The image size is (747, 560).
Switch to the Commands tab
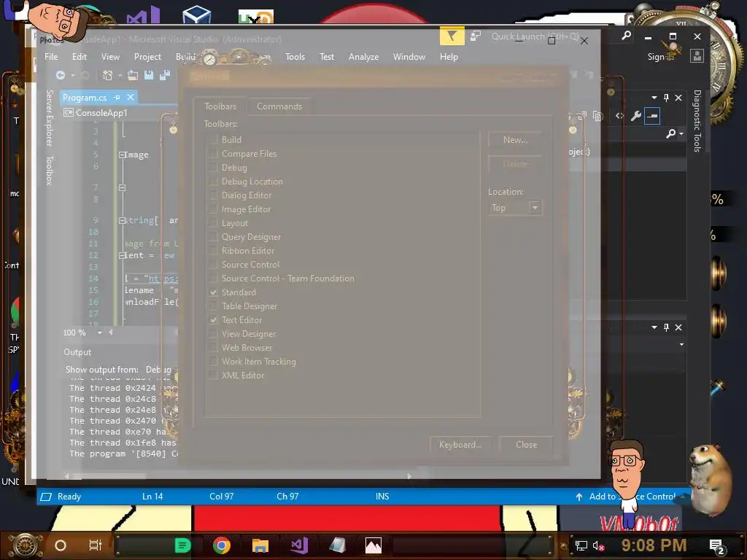pyautogui.click(x=279, y=106)
